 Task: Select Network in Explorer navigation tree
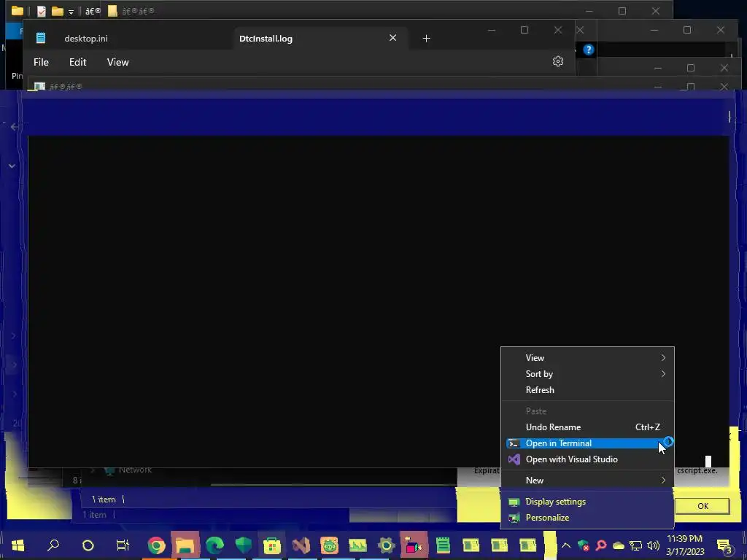[135, 470]
